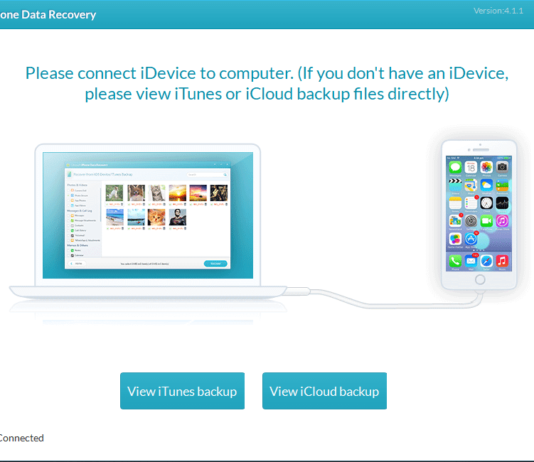
Task: Tap the green FaceTime video icon
Action: (486, 221)
